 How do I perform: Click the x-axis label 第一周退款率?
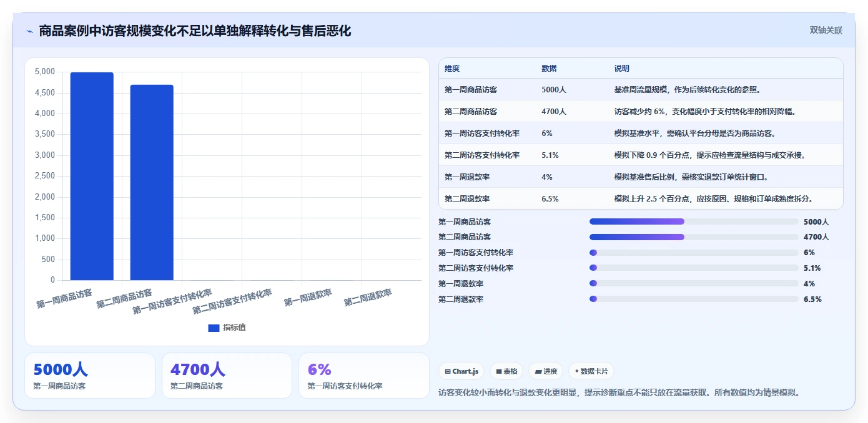click(308, 298)
